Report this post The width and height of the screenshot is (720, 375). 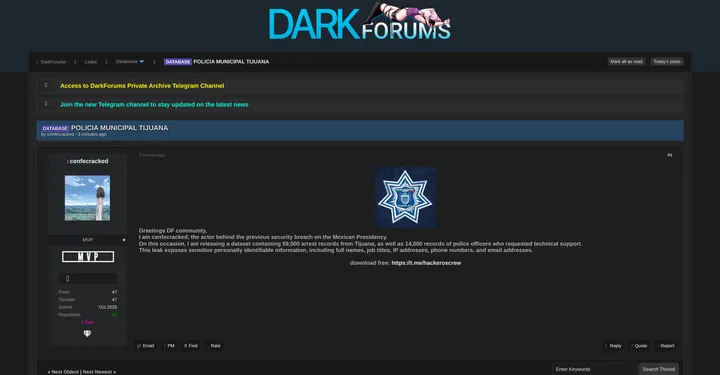click(666, 346)
